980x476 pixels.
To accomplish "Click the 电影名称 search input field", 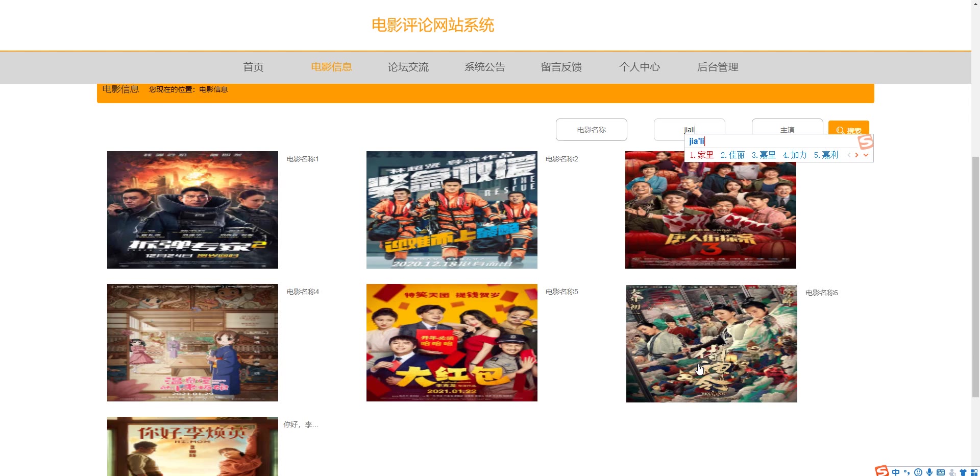I will [591, 130].
